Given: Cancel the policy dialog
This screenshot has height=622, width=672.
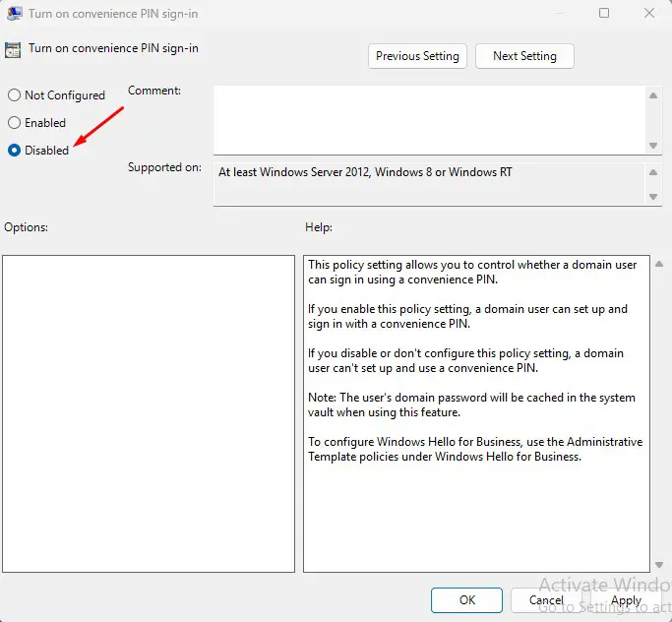Looking at the screenshot, I should coord(546,599).
